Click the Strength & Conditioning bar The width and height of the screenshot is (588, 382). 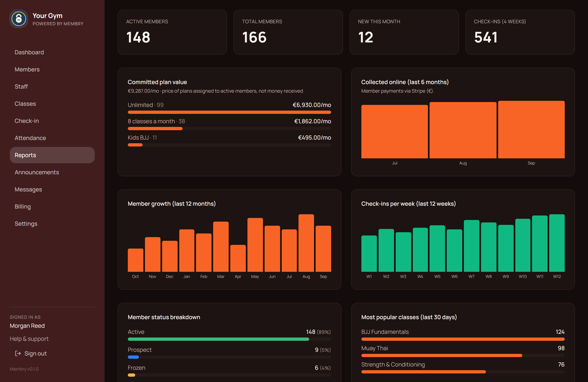click(424, 372)
